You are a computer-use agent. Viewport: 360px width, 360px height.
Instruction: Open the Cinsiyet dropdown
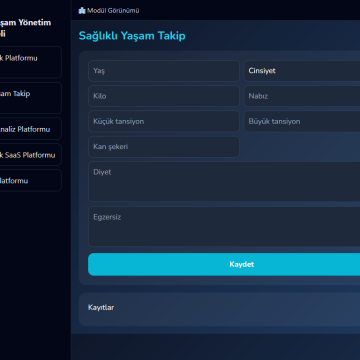(x=302, y=71)
